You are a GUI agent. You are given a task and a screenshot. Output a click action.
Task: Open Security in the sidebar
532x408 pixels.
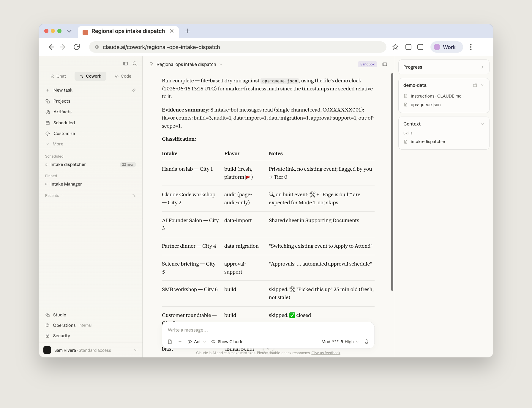click(x=61, y=336)
